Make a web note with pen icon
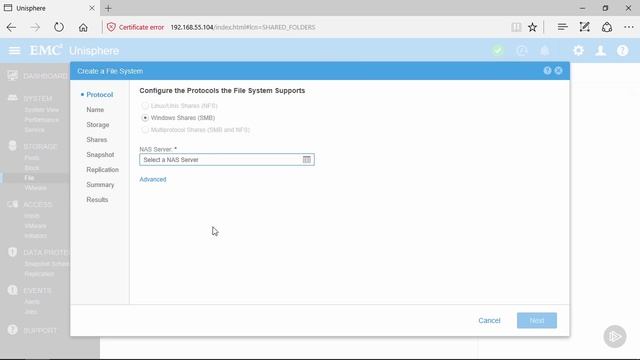This screenshot has height=360, width=640. tap(584, 27)
